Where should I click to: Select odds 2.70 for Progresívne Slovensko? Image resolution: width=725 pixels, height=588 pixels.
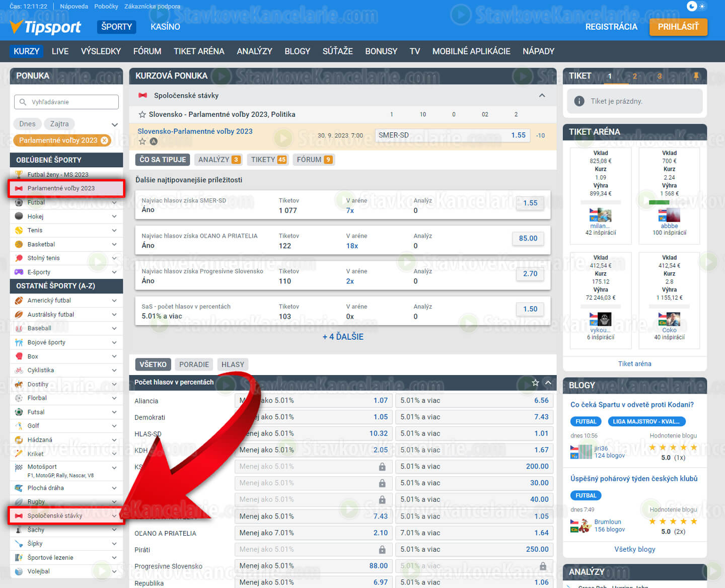click(x=530, y=273)
